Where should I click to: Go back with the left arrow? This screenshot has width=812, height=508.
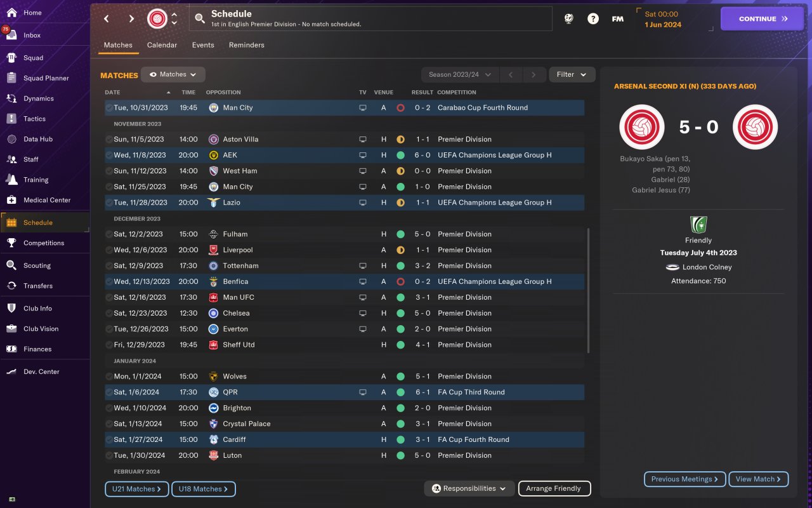click(x=107, y=18)
